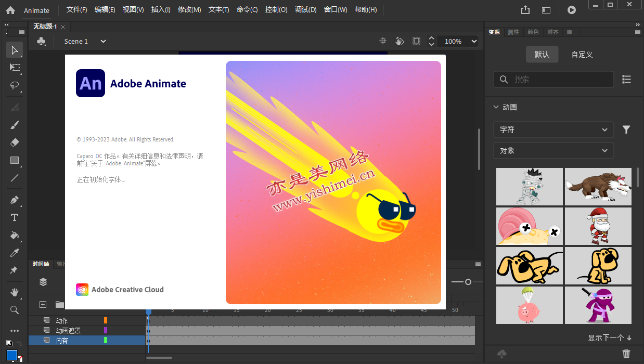Open the 对象 dropdown
The width and height of the screenshot is (644, 364).
[x=553, y=150]
